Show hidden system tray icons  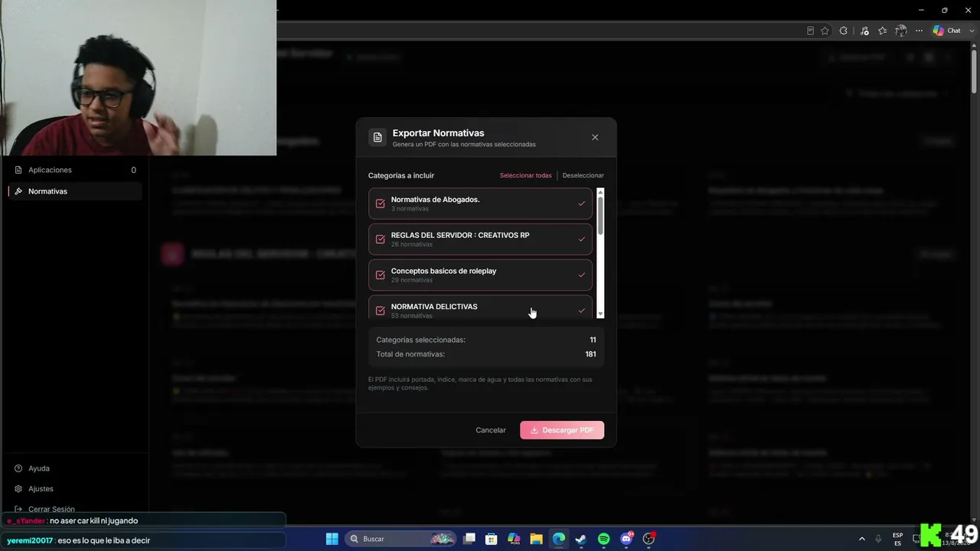coord(861,539)
